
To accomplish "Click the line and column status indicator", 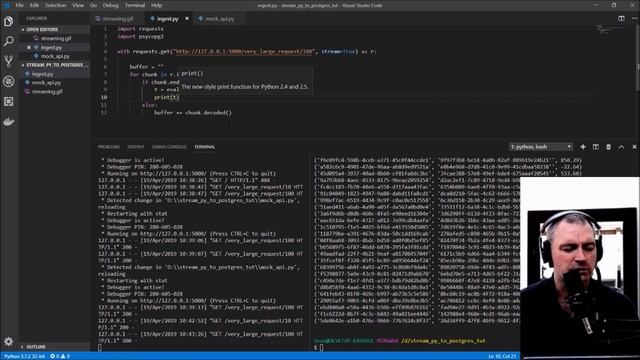I will tap(502, 356).
